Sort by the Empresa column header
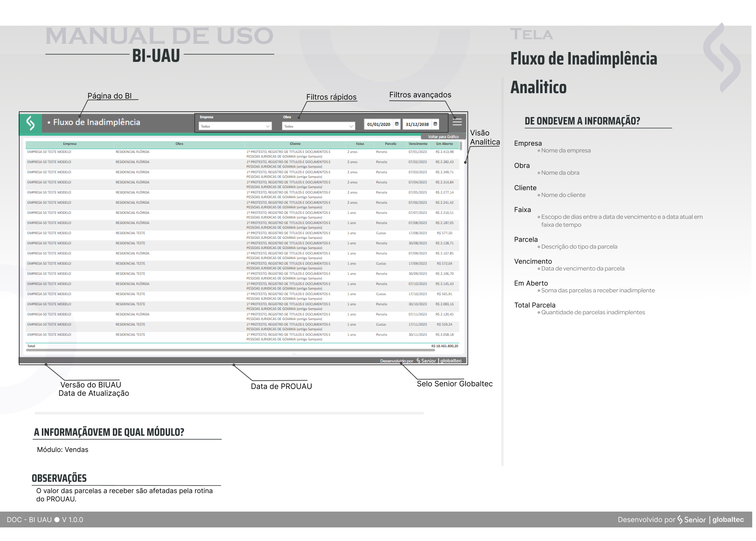756x541 pixels. (70, 144)
